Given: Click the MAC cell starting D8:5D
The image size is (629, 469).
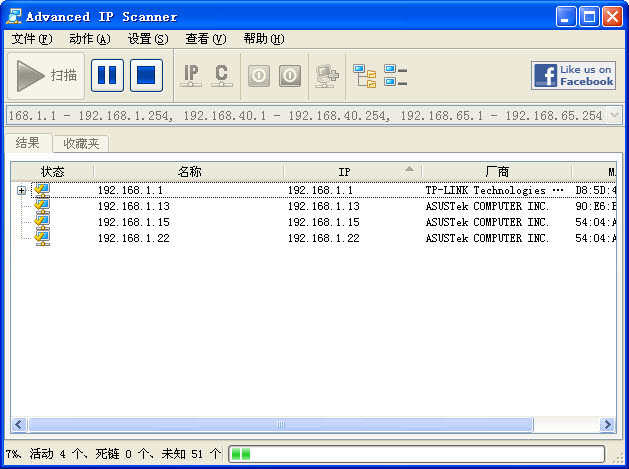Looking at the screenshot, I should click(x=595, y=190).
